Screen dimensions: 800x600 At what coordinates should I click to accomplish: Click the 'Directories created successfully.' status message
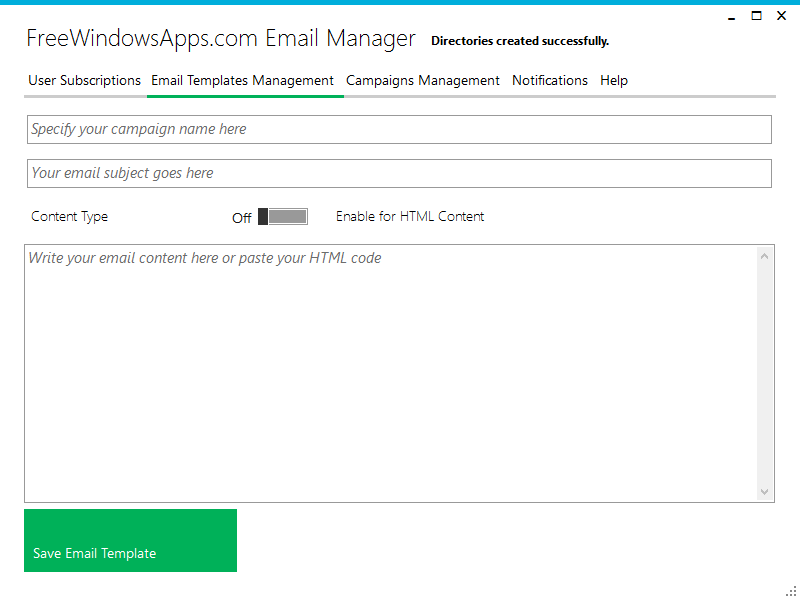click(520, 41)
